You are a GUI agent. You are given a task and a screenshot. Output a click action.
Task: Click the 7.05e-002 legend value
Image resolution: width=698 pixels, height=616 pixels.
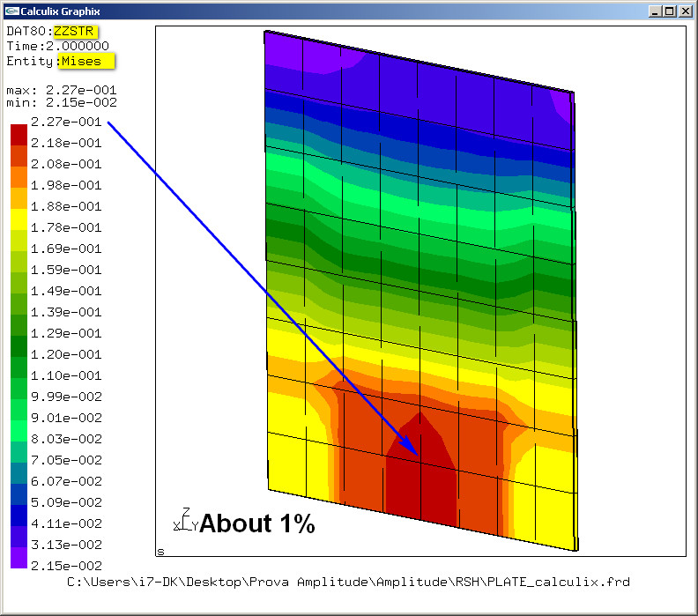tap(66, 460)
